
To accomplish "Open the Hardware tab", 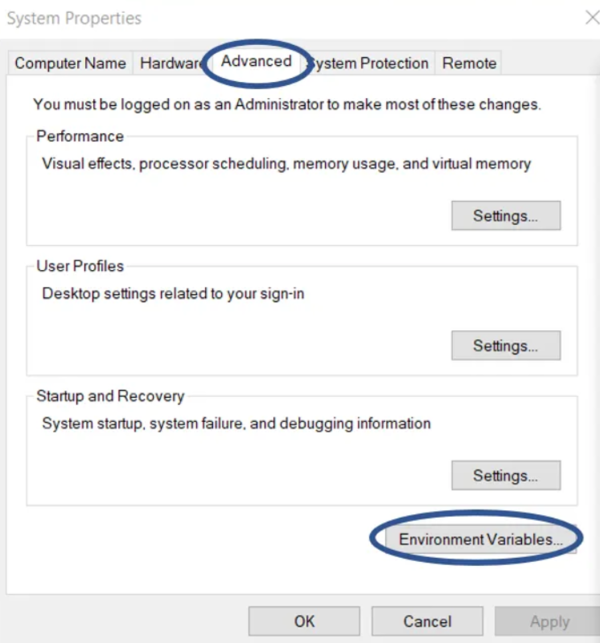I will click(168, 63).
